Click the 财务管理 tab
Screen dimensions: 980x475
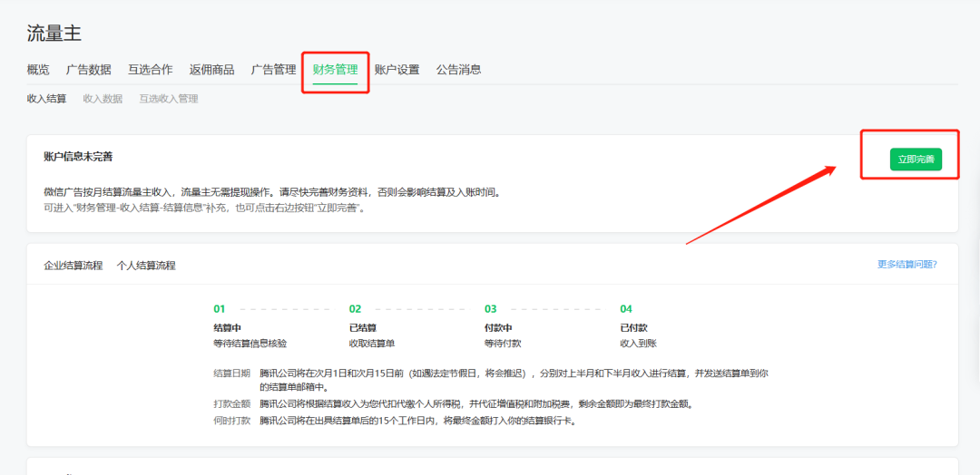[335, 70]
